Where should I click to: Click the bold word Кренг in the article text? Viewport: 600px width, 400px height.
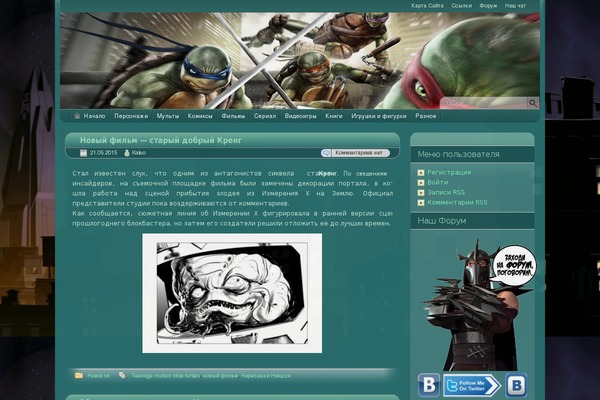328,173
